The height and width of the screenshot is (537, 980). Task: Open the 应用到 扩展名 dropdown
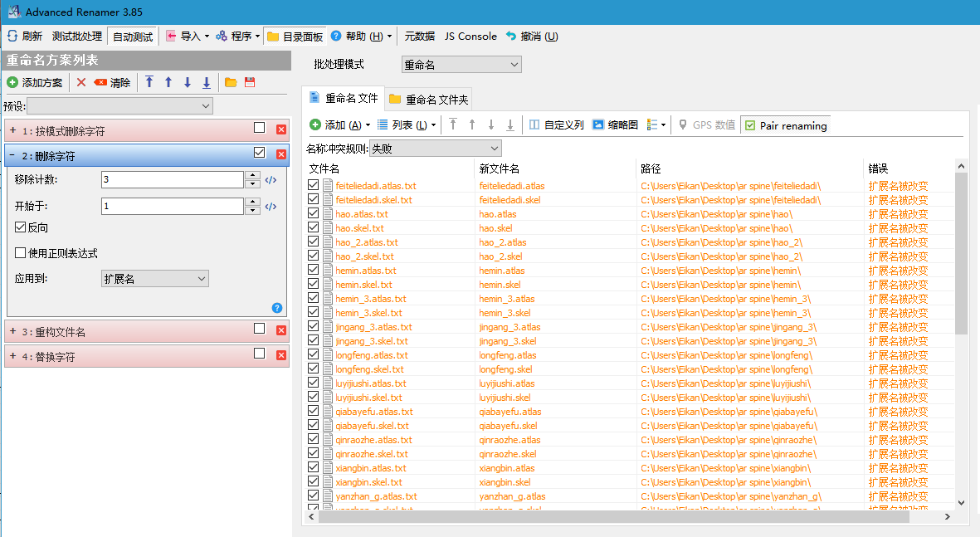click(154, 279)
